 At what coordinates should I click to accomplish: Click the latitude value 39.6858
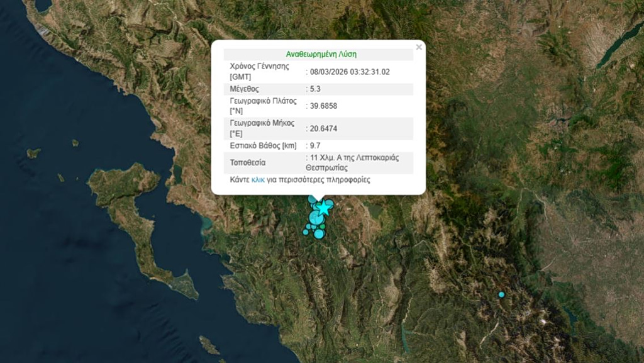323,106
